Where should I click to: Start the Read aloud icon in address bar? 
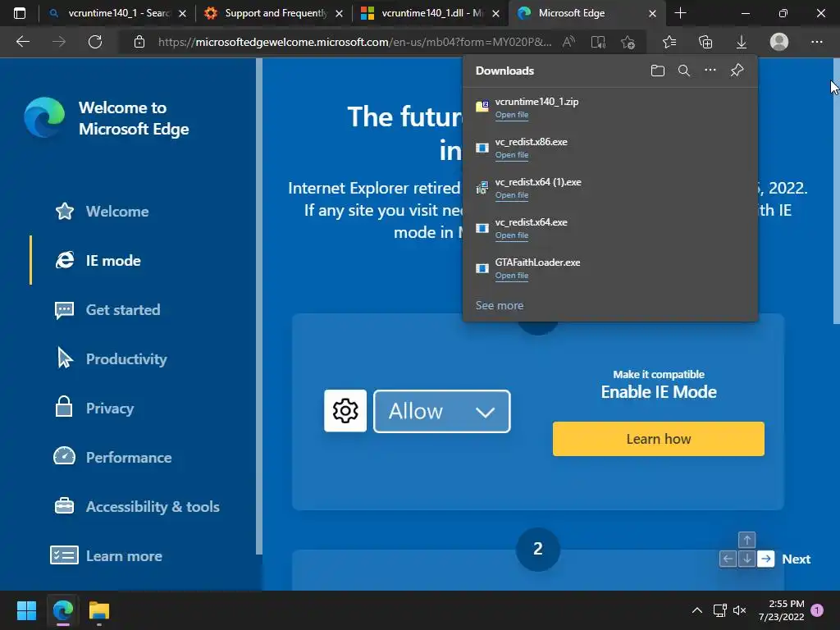click(569, 42)
